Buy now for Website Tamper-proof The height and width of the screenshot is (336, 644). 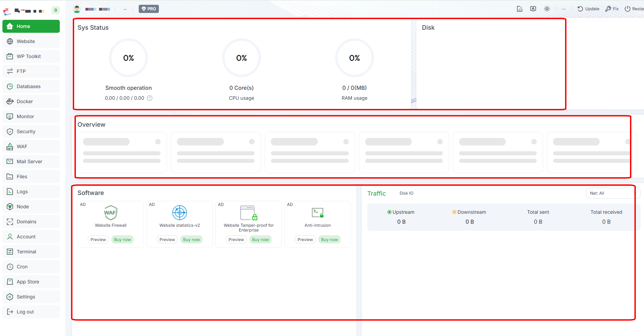click(261, 239)
